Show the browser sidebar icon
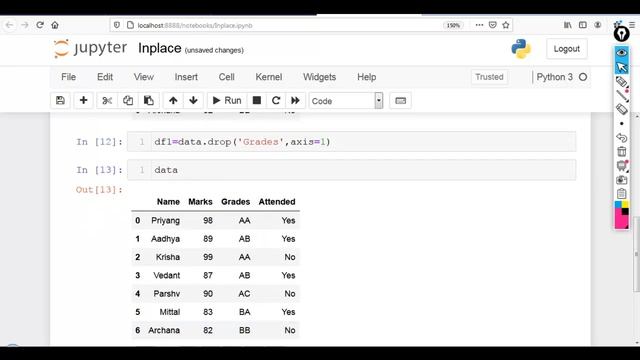Screen dimensions: 640x360 click(583, 25)
